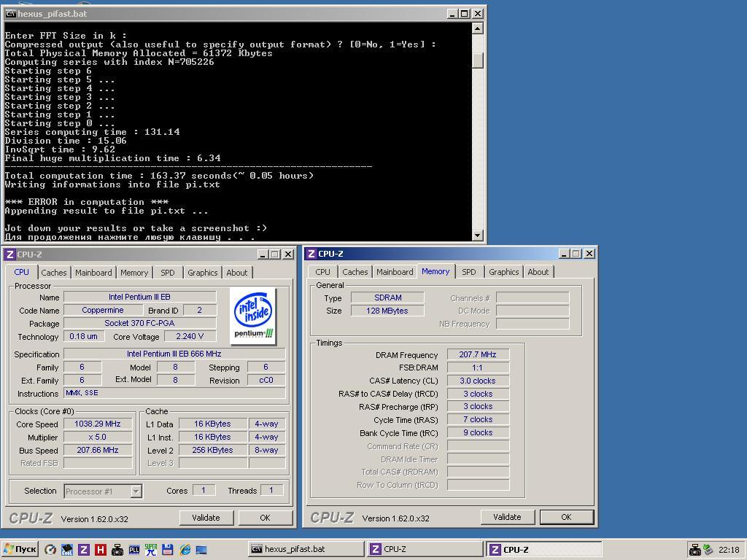Click the '3.0 clocks' CAS latency value

click(478, 381)
